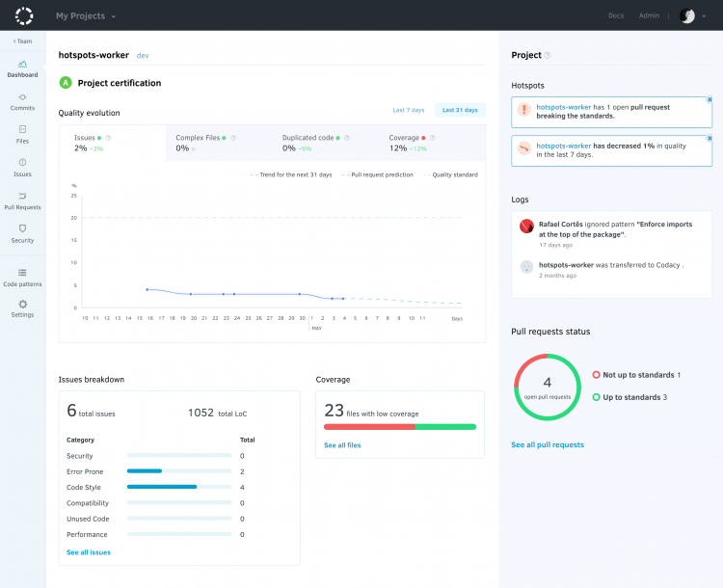The image size is (723, 588).
Task: Select the Complex Files metric tab
Action: (x=217, y=143)
